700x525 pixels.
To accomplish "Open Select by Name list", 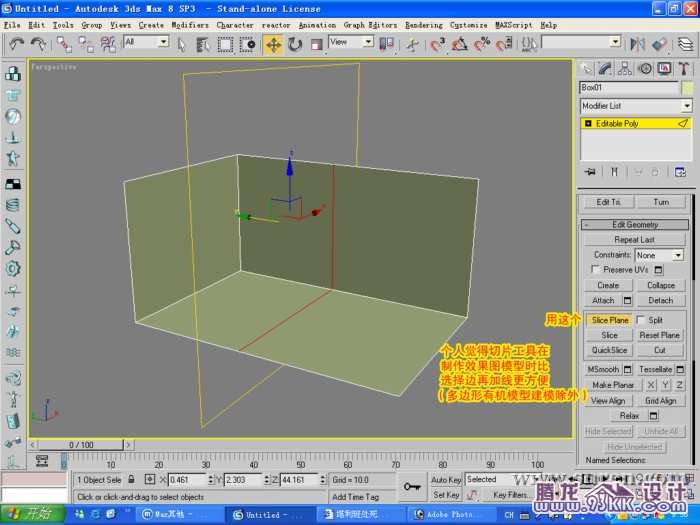I will [x=203, y=45].
